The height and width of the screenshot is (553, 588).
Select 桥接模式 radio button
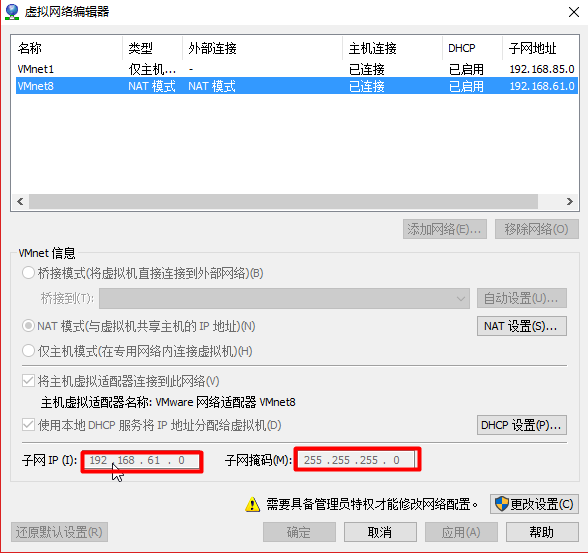click(x=28, y=273)
